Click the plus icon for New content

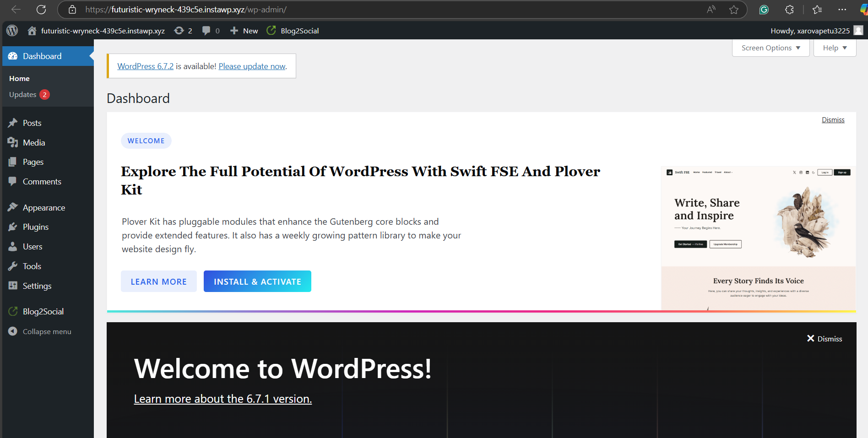coord(234,31)
